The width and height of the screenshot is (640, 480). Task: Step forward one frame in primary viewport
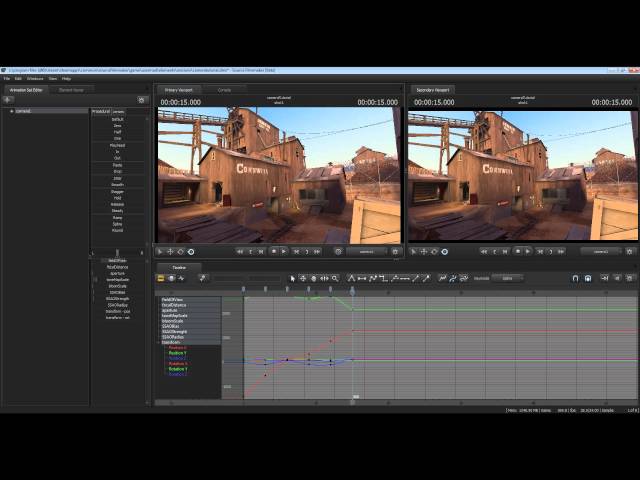[296, 252]
